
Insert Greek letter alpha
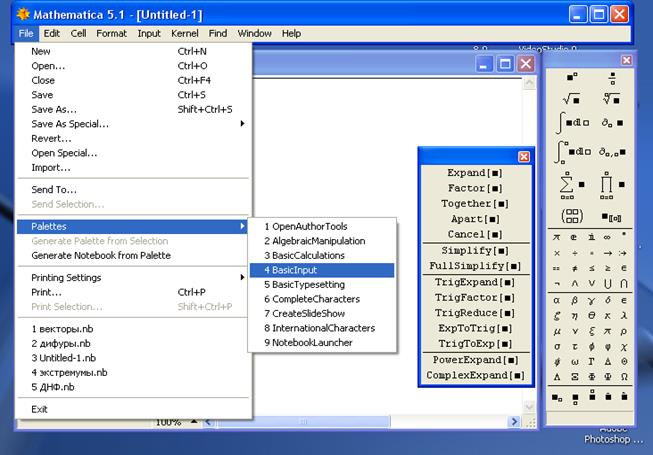pyautogui.click(x=557, y=300)
